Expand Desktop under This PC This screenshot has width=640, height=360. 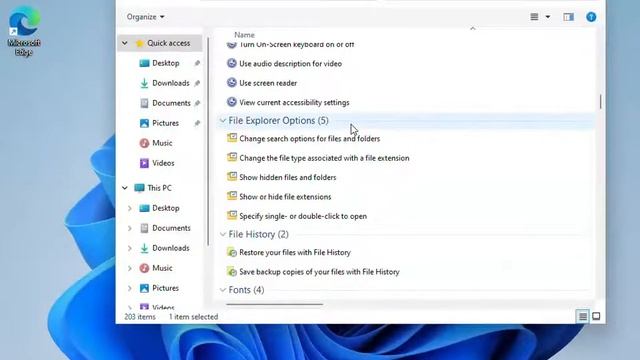click(x=130, y=208)
